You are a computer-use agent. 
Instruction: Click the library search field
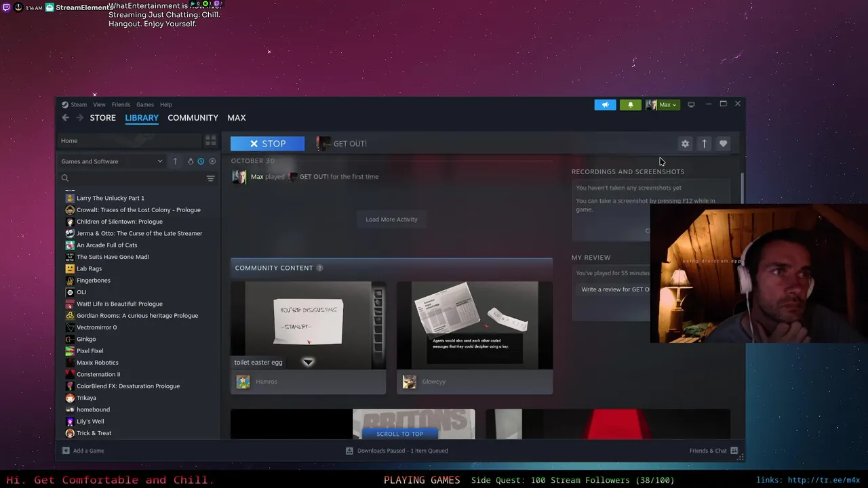tap(132, 178)
